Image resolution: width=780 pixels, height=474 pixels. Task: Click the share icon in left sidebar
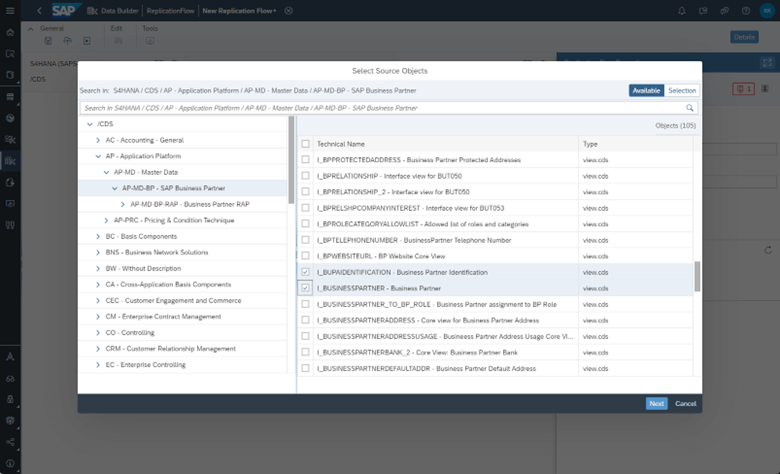tap(10, 442)
